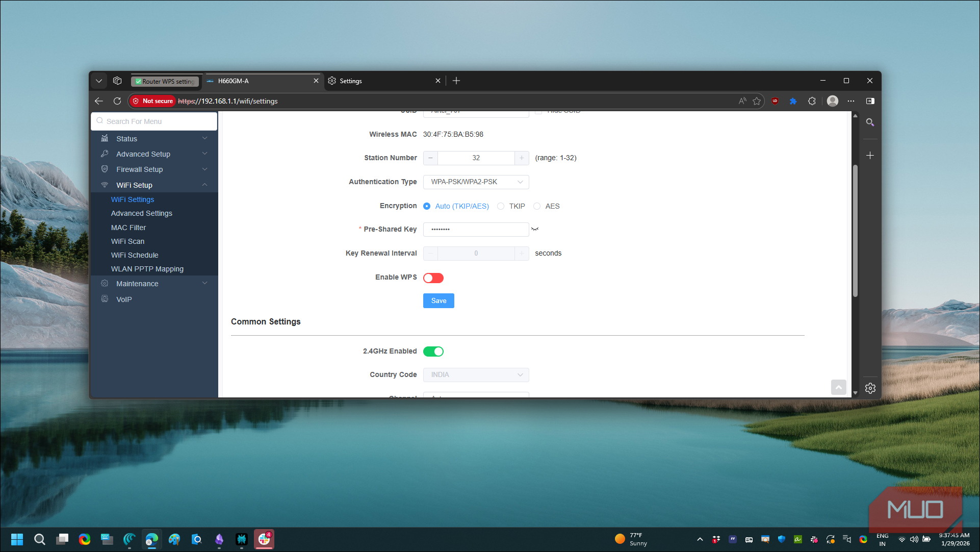Open Slack from the taskbar

[x=264, y=539]
